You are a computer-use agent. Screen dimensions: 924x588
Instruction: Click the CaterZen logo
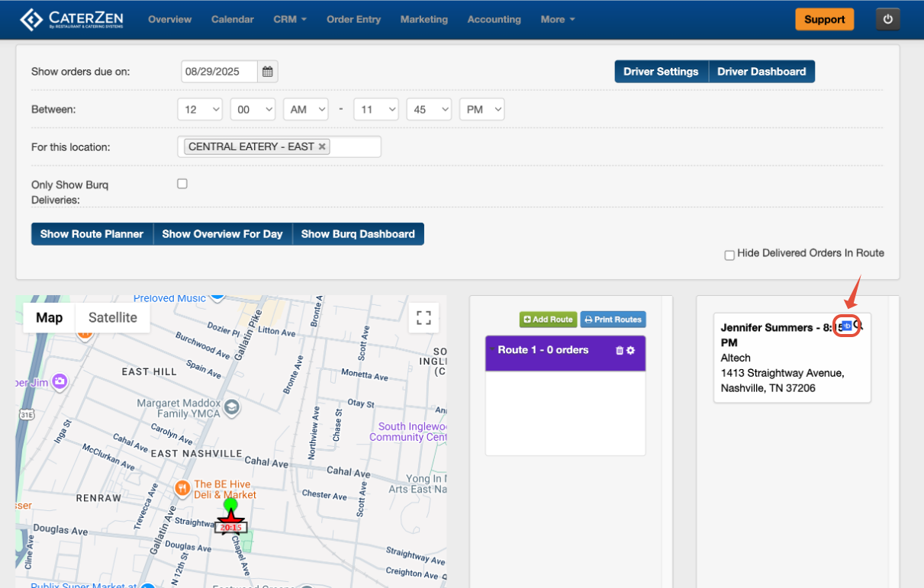[x=71, y=20]
